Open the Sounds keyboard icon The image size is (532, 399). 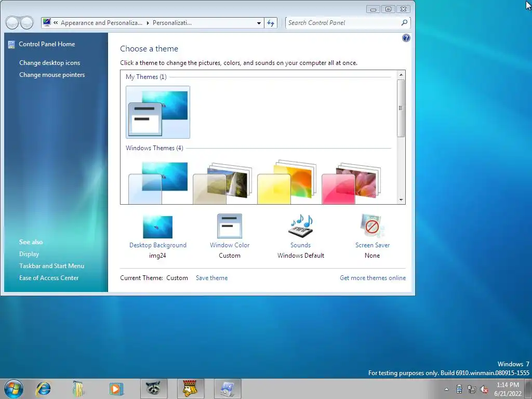click(x=301, y=226)
